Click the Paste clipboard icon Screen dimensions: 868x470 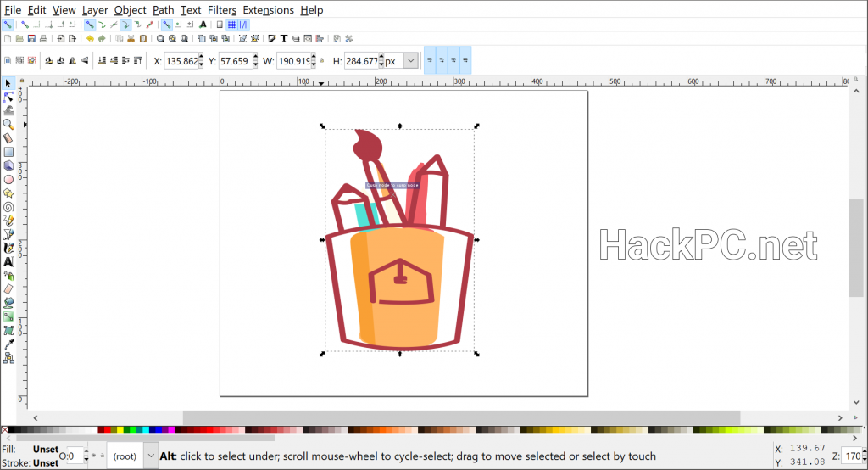coord(142,39)
